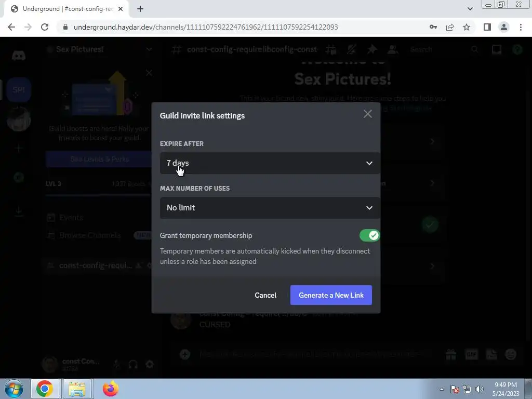Screen dimensions: 532x399
Task: Open threads icon in the channel header
Action: coord(331,49)
